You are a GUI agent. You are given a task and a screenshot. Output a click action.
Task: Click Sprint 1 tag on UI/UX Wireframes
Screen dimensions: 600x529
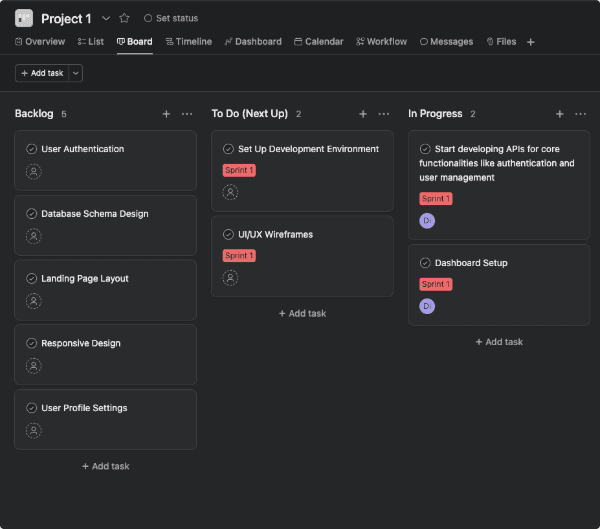coord(239,255)
